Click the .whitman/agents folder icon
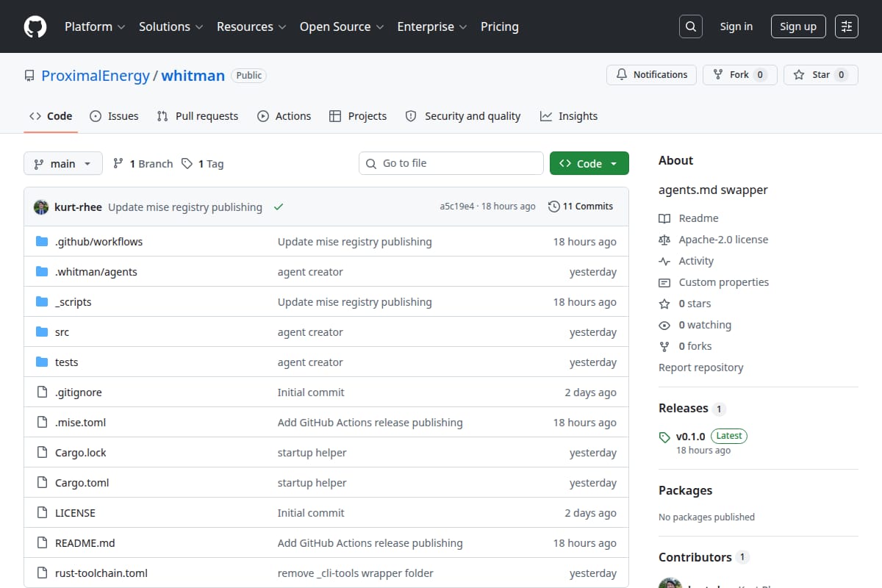 pyautogui.click(x=42, y=272)
